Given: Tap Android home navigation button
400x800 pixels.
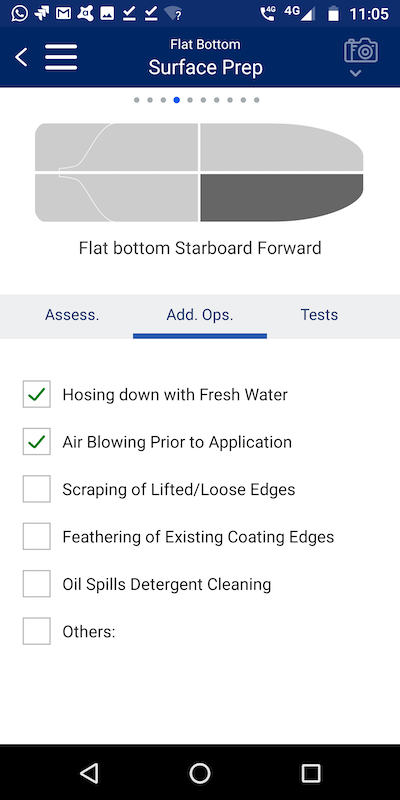Looking at the screenshot, I should 200,773.
